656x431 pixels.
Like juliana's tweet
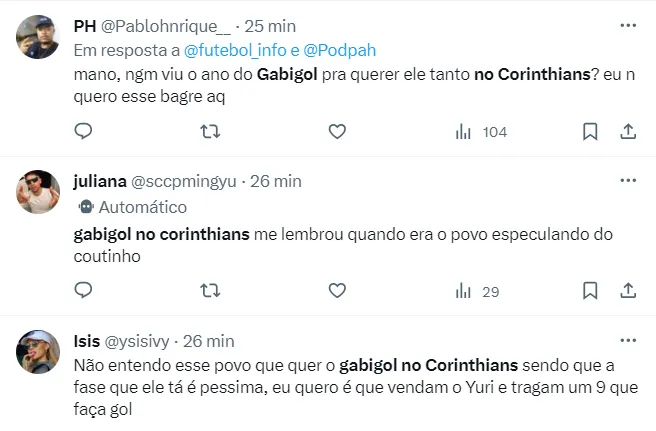point(337,290)
